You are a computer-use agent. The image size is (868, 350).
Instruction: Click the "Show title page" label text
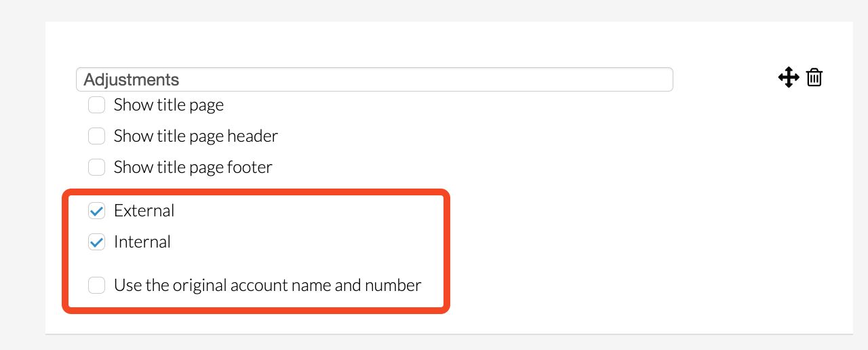169,105
